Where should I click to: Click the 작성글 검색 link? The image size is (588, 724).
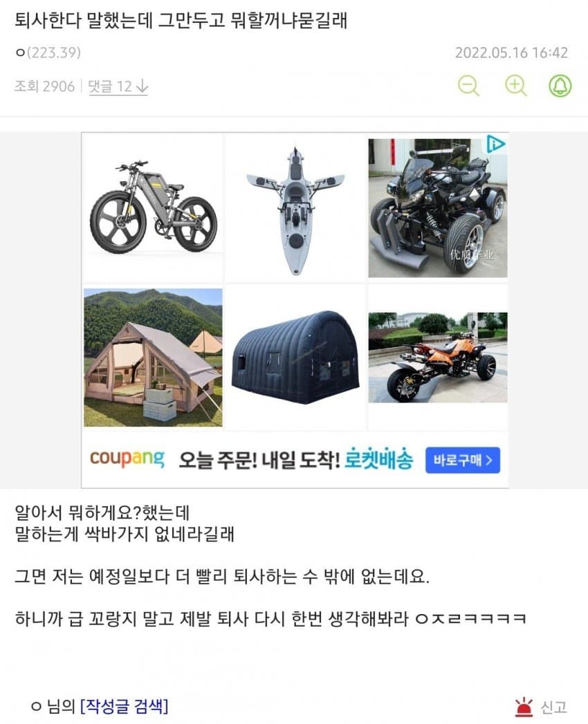click(125, 707)
